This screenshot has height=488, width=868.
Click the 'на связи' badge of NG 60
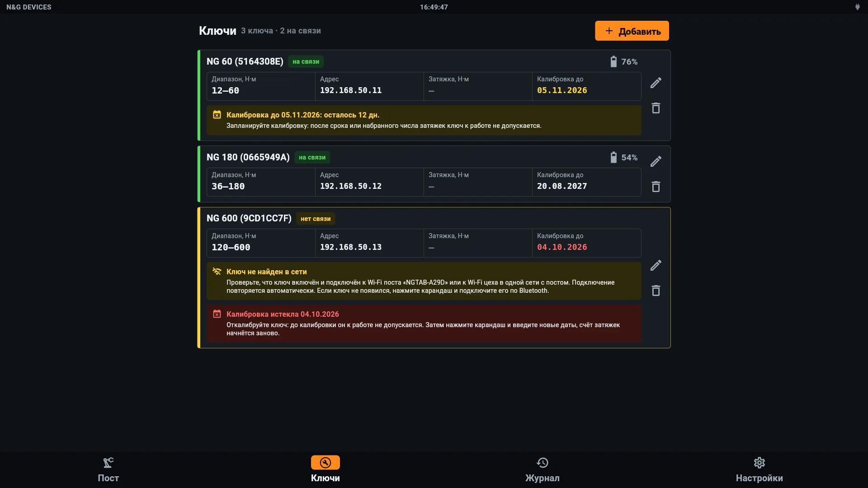306,61
